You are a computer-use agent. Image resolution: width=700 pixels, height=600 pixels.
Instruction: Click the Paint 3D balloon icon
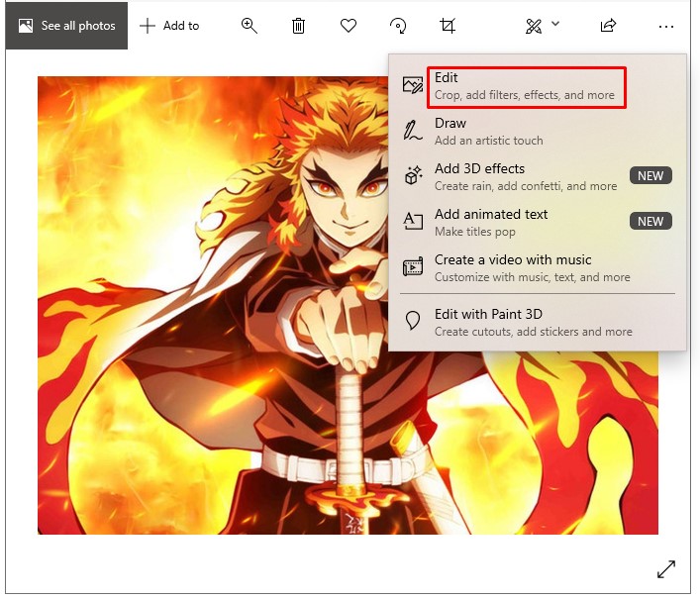click(413, 321)
